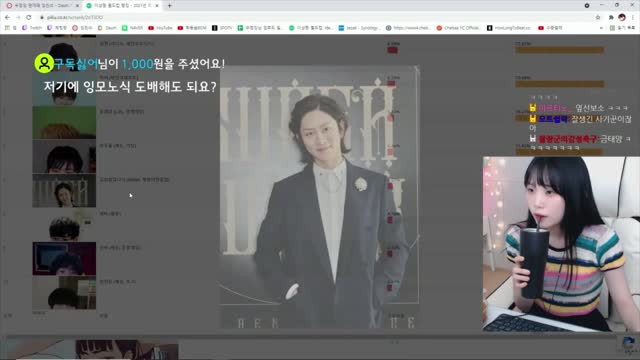The height and width of the screenshot is (360, 640).
Task: Reload the current page
Action: point(29,18)
